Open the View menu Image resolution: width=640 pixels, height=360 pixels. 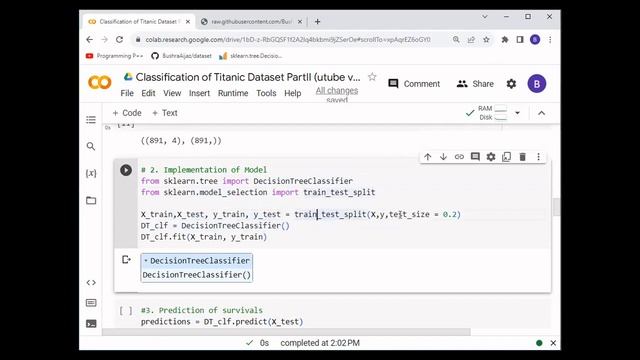click(x=172, y=93)
